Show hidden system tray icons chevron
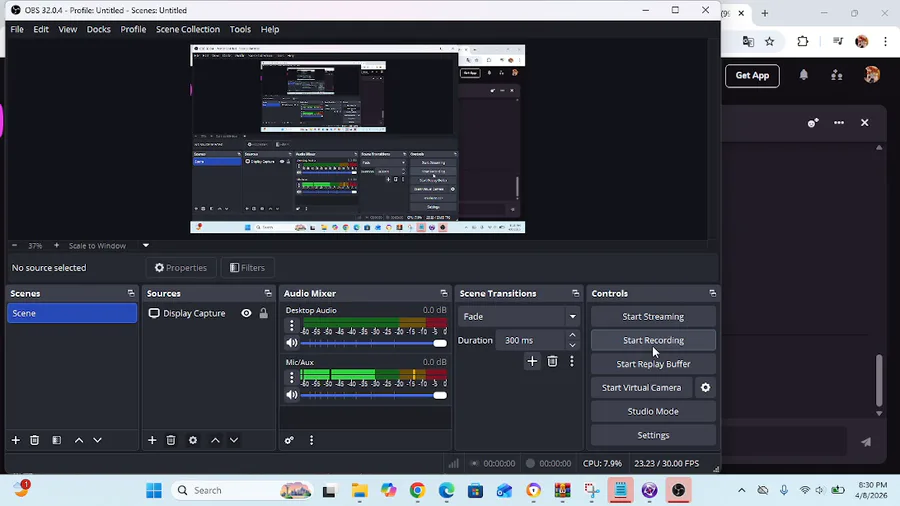Viewport: 900px width, 506px height. tap(742, 491)
